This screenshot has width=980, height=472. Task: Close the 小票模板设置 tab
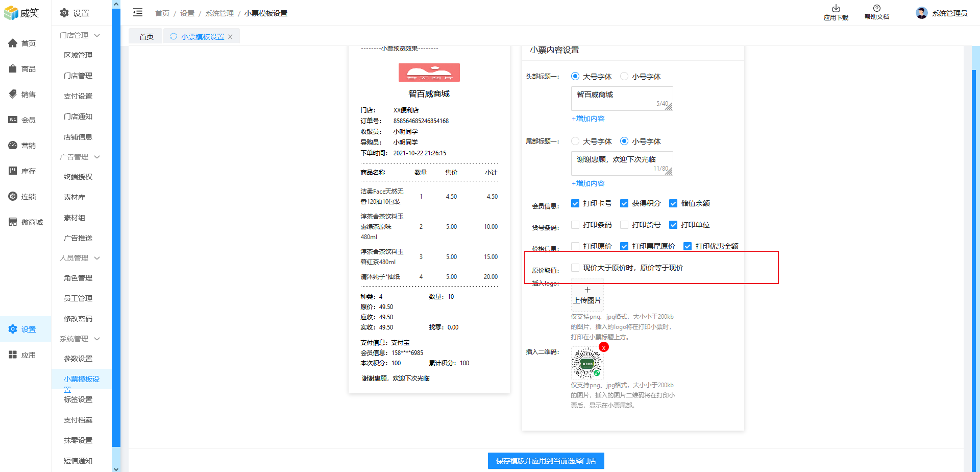click(230, 37)
